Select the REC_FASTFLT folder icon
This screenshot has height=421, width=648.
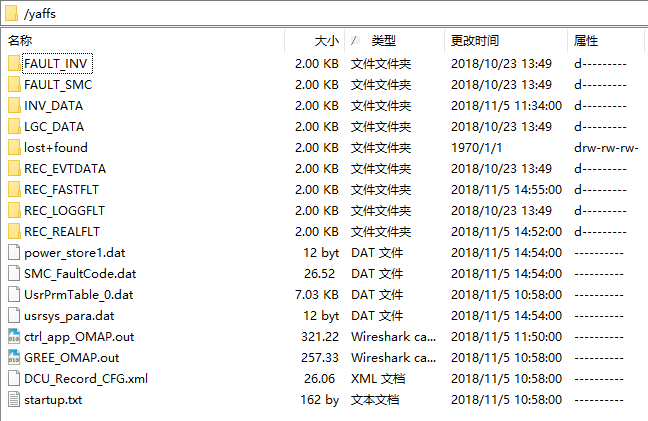coord(14,190)
